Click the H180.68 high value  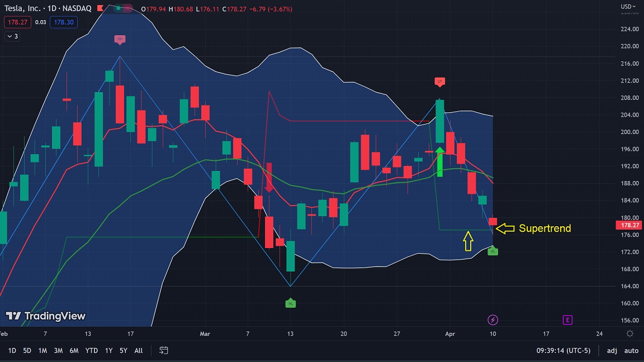181,9
